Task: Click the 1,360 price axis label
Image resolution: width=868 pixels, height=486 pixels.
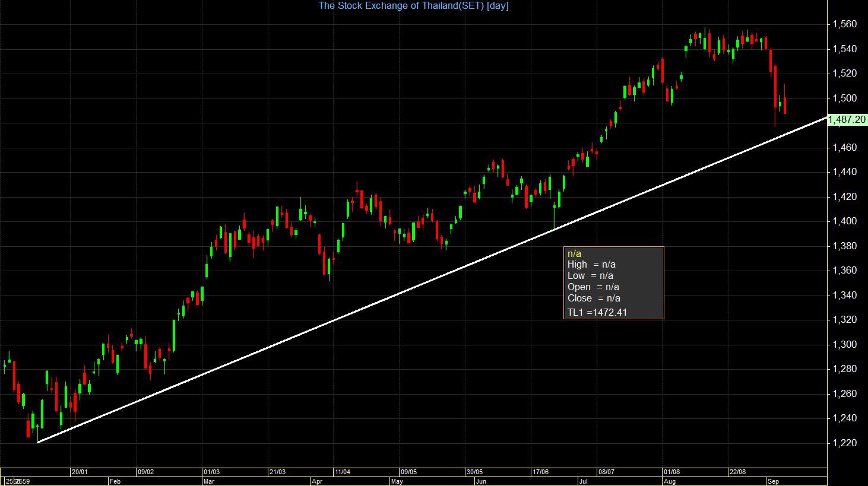Action: click(844, 271)
